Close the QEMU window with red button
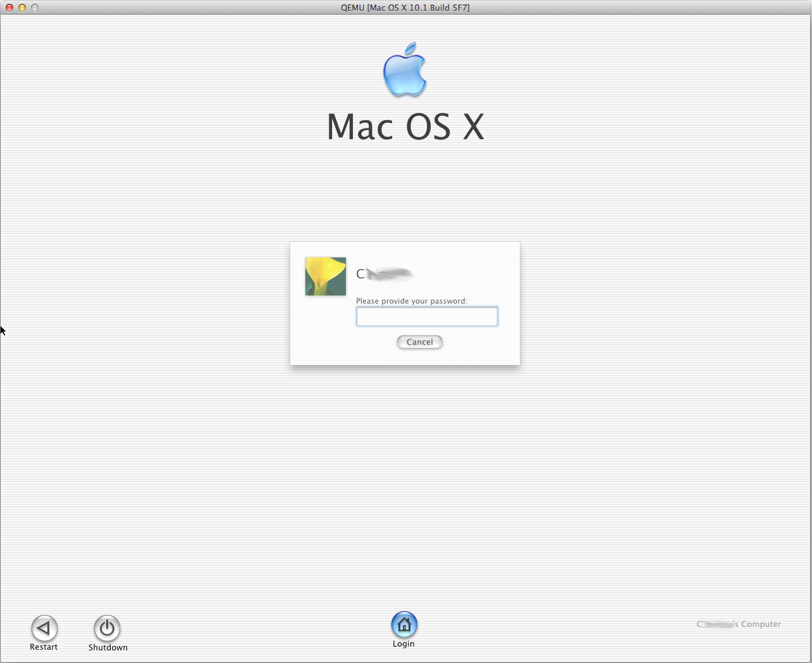Image resolution: width=812 pixels, height=663 pixels. [x=9, y=8]
